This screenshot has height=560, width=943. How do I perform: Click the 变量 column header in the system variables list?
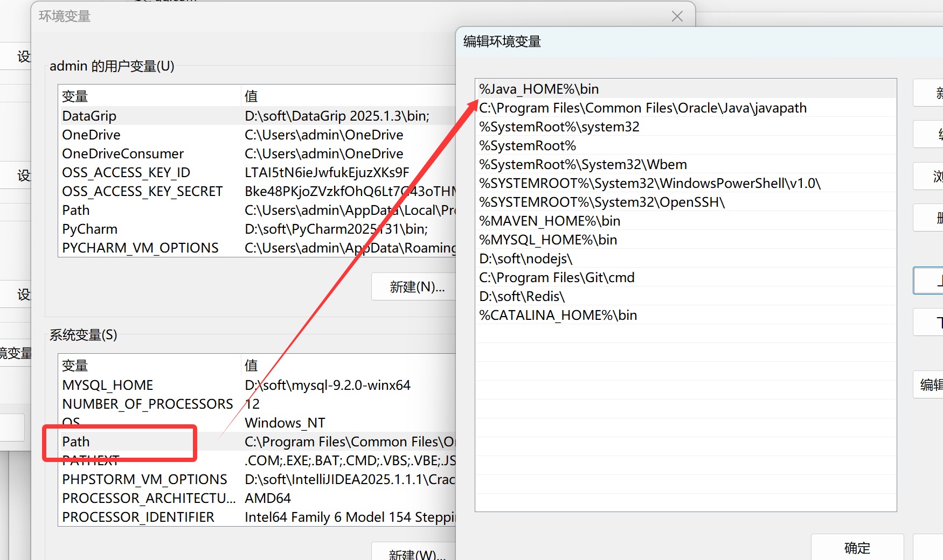click(x=75, y=366)
